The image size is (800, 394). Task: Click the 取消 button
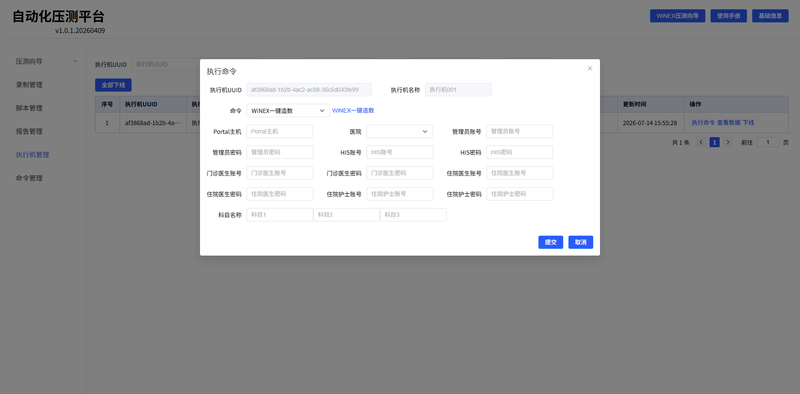click(x=581, y=242)
